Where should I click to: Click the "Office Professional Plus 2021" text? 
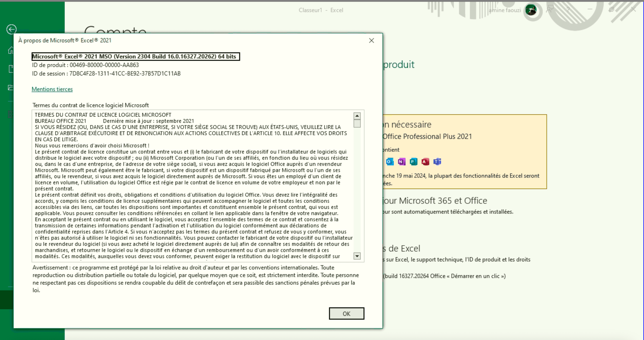(427, 137)
